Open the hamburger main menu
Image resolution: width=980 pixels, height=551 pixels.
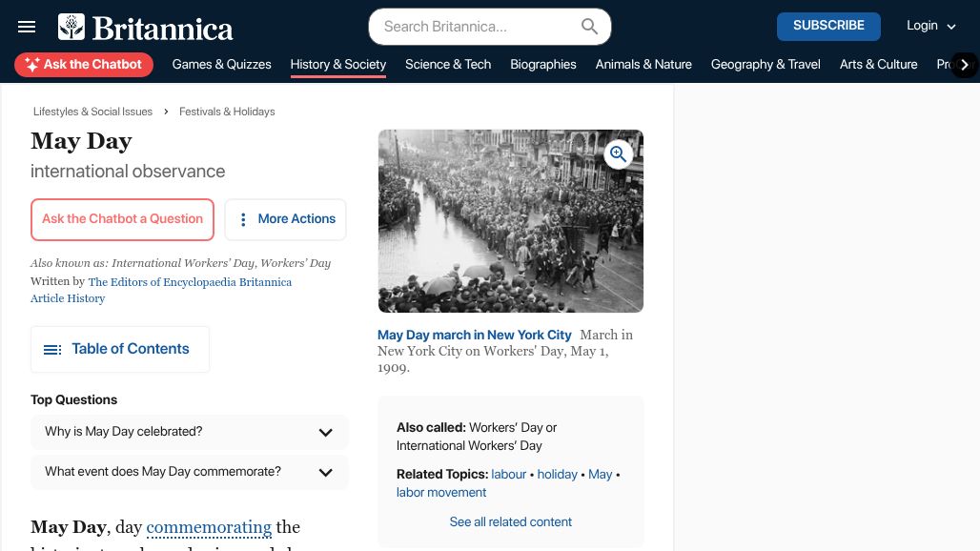27,27
